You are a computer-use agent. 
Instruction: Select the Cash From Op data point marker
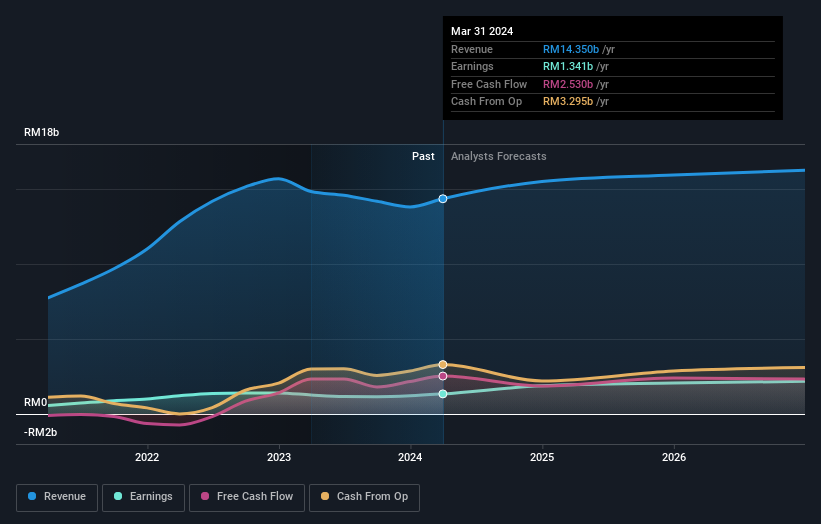click(443, 364)
